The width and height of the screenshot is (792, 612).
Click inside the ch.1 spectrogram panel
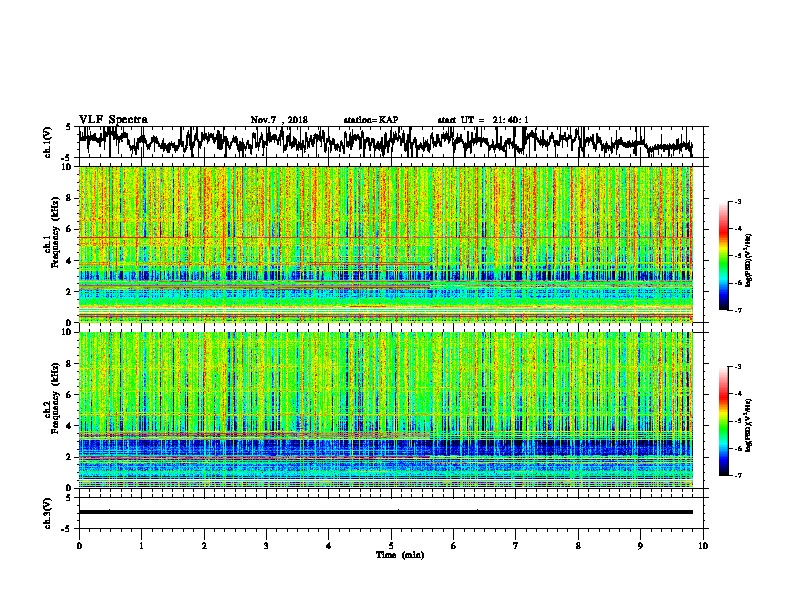tap(386, 244)
